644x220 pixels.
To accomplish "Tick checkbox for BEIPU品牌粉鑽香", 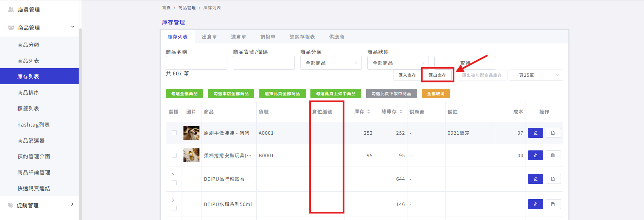I will 174,183.
